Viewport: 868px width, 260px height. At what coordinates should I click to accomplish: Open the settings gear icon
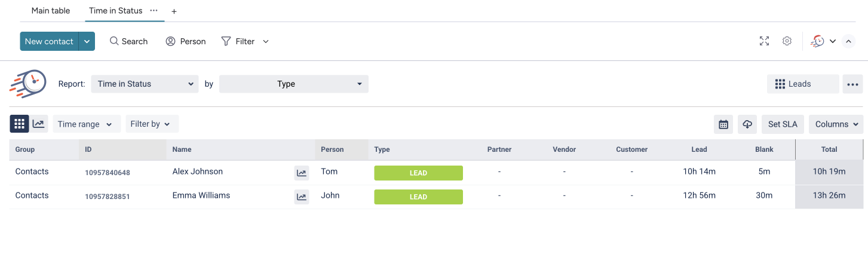787,41
